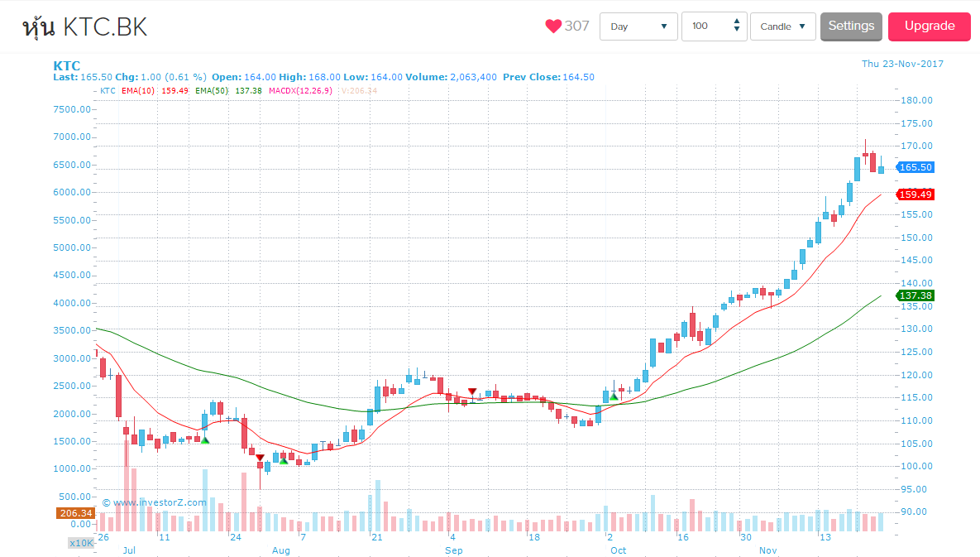Click the EMA(50) legend label
This screenshot has height=557, width=980.
click(212, 91)
